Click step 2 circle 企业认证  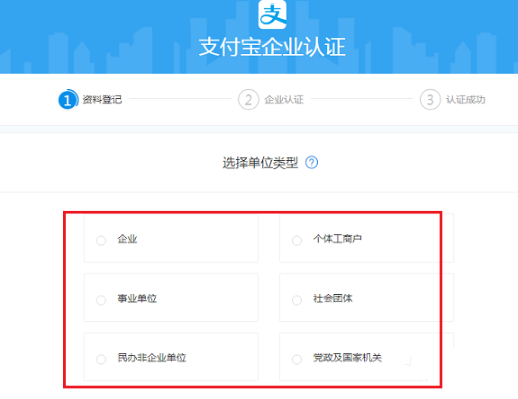(248, 99)
